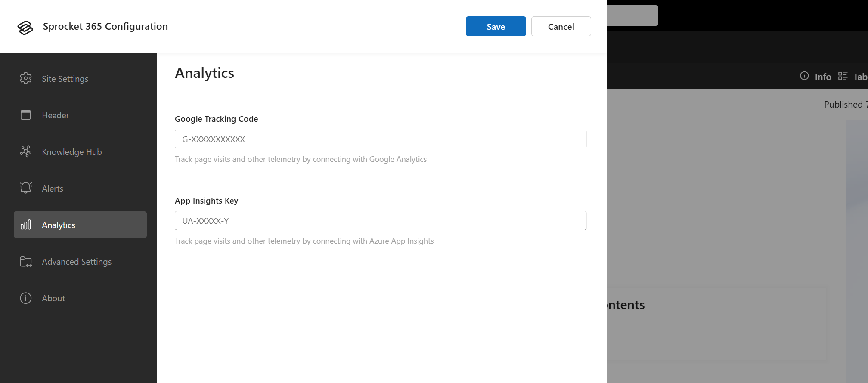Open Advanced Settings section
The image size is (868, 383).
click(80, 262)
